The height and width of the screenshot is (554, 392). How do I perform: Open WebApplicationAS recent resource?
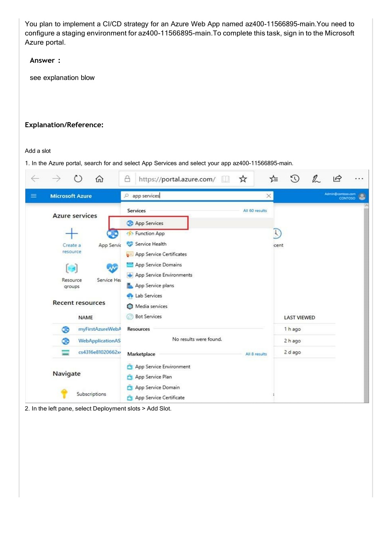point(99,341)
